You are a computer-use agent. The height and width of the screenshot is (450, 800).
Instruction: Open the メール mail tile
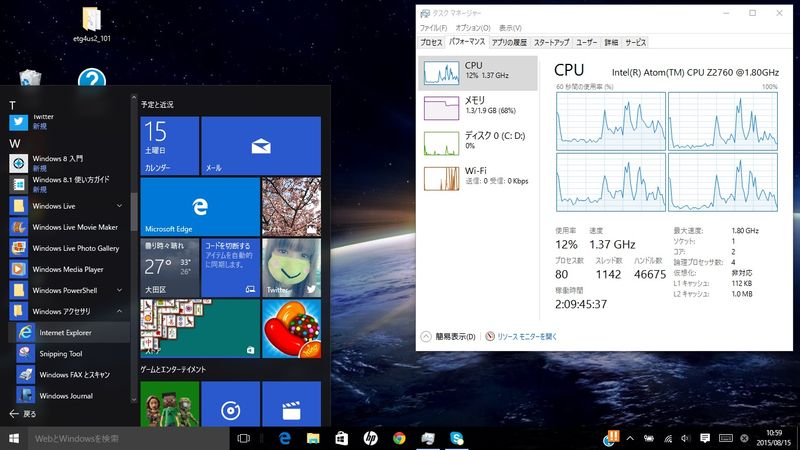(x=261, y=145)
